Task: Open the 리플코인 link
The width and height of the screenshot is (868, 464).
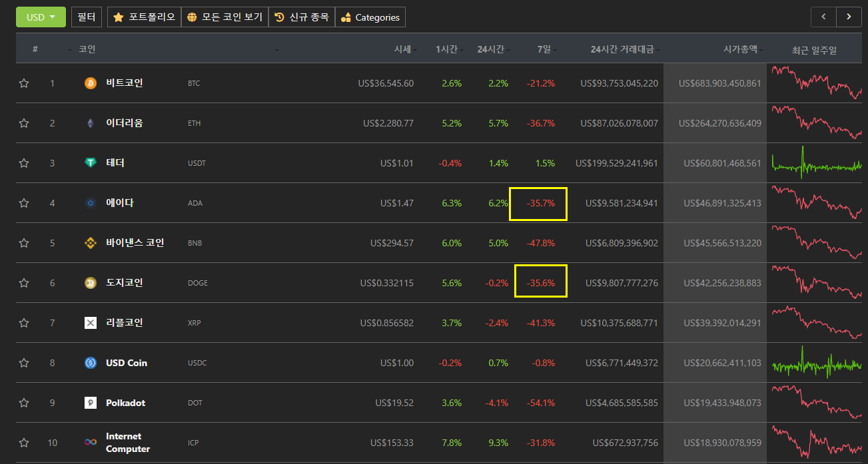Action: (125, 323)
